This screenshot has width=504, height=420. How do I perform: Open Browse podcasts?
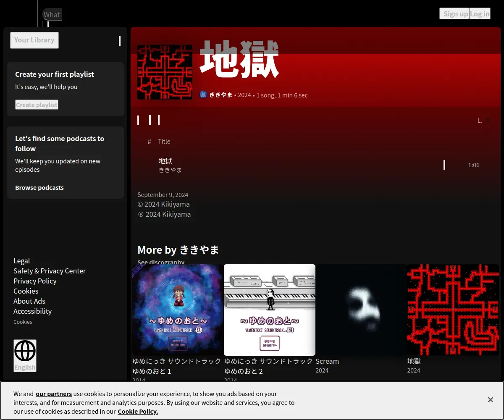pyautogui.click(x=39, y=188)
